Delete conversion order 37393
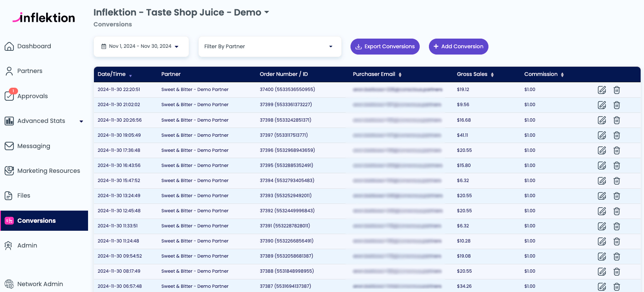 pyautogui.click(x=617, y=196)
